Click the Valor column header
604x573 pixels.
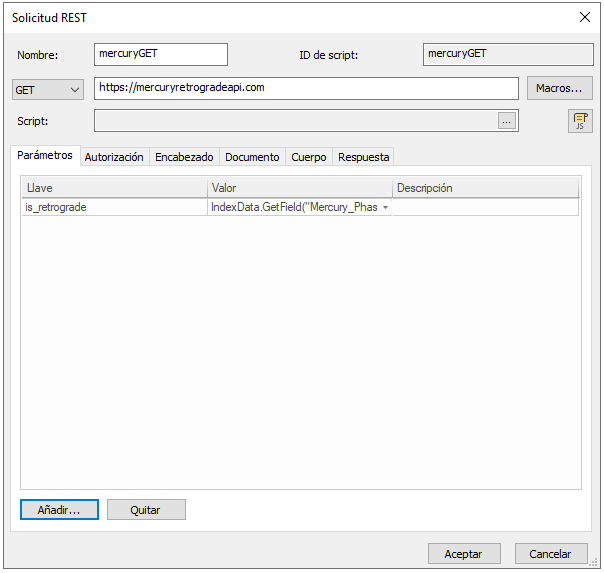[300, 188]
